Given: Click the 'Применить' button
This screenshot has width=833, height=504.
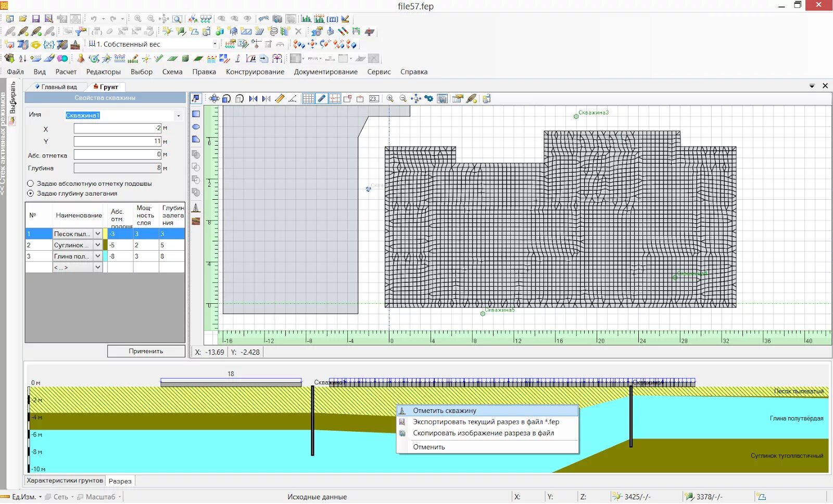Looking at the screenshot, I should (146, 351).
